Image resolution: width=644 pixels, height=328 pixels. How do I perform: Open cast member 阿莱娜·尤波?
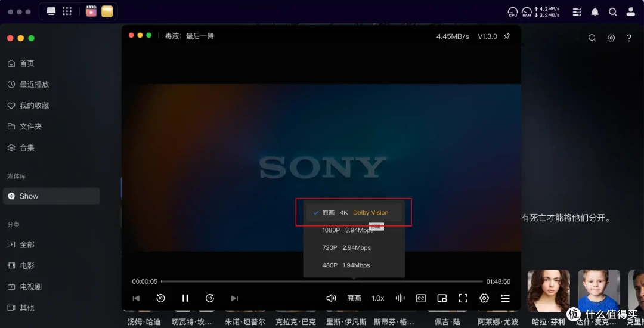[498, 322]
